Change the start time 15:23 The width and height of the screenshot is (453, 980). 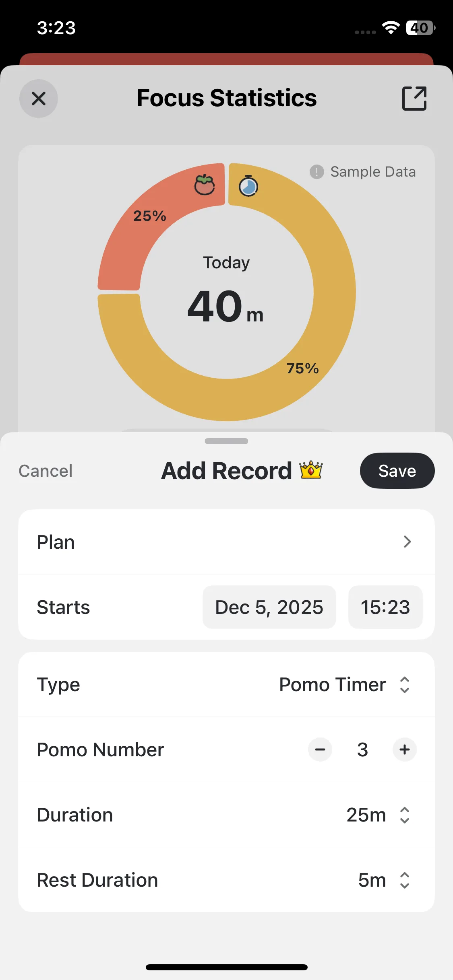[x=385, y=607]
